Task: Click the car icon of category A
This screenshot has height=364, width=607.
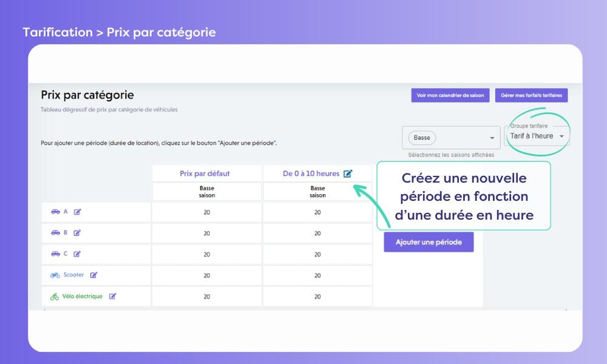Action: coord(55,212)
